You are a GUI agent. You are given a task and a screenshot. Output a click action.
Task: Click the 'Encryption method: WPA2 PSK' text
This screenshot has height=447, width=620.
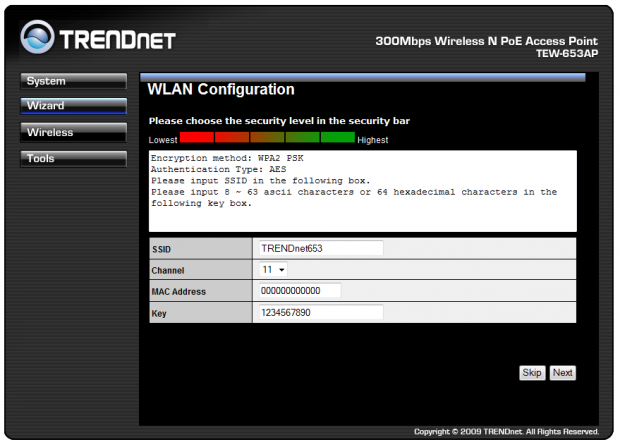227,158
